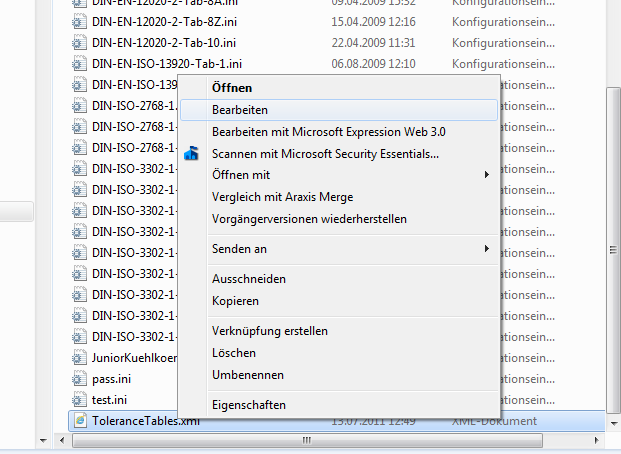Image resolution: width=621 pixels, height=454 pixels.
Task: Click the horizontal scrollbar right arrow
Action: (x=597, y=440)
